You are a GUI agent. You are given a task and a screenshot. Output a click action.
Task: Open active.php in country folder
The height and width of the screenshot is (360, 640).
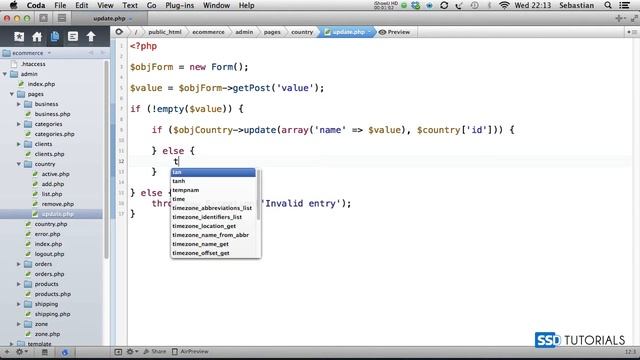click(x=56, y=174)
